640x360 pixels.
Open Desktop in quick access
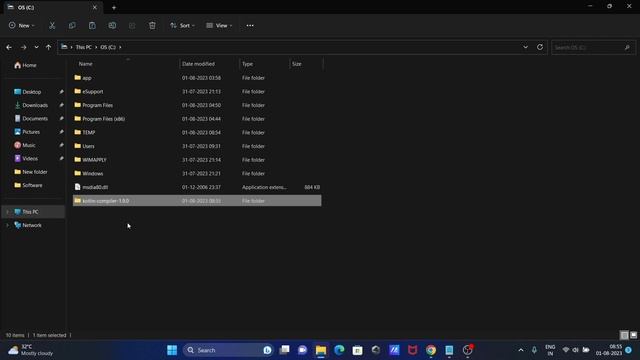point(31,92)
